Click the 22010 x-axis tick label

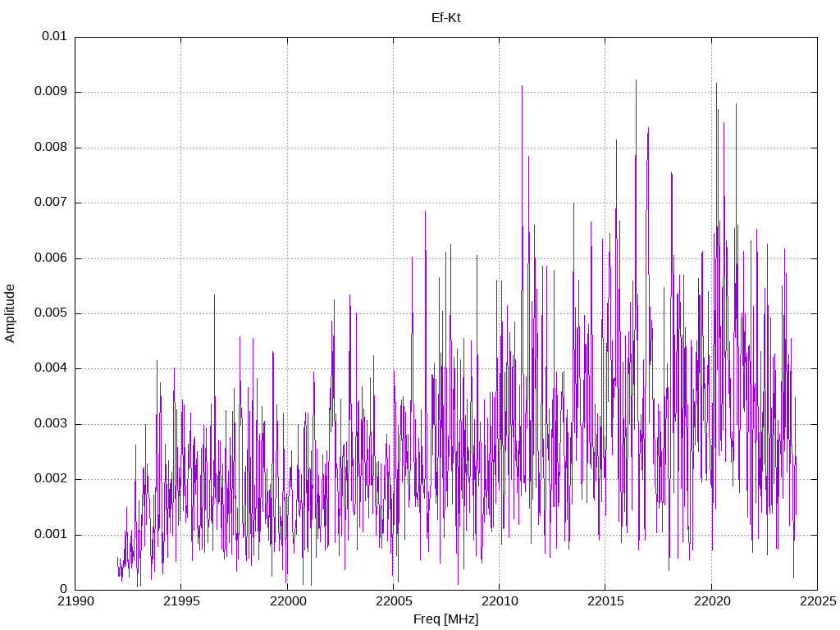pos(500,601)
